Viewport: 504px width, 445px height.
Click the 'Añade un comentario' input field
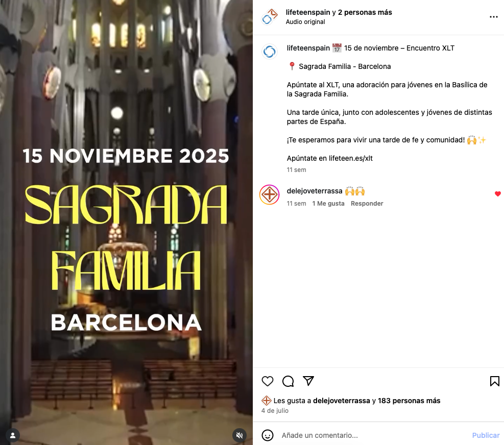(373, 435)
